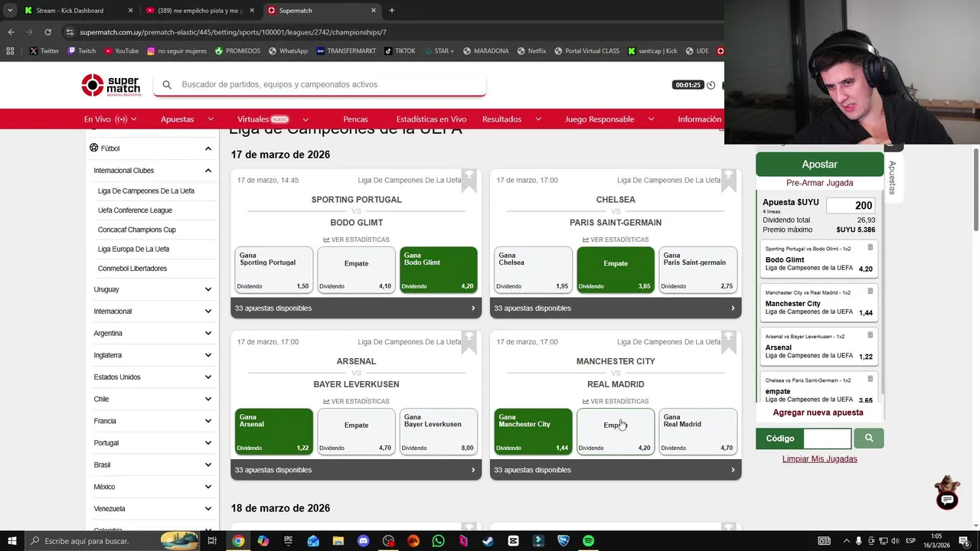Open the Twitter bookmark
Screen dimensions: 980x551
44,51
